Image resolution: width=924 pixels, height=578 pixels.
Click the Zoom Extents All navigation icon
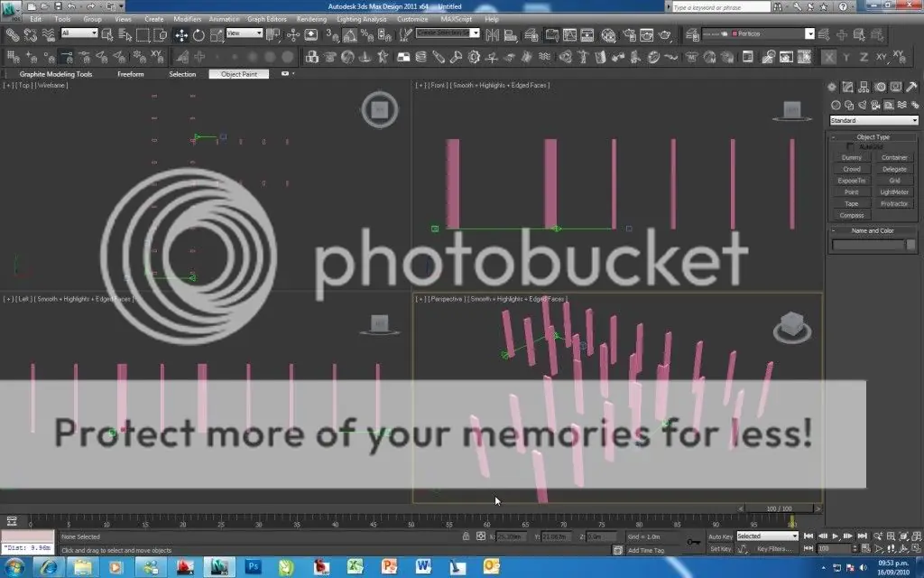916,536
